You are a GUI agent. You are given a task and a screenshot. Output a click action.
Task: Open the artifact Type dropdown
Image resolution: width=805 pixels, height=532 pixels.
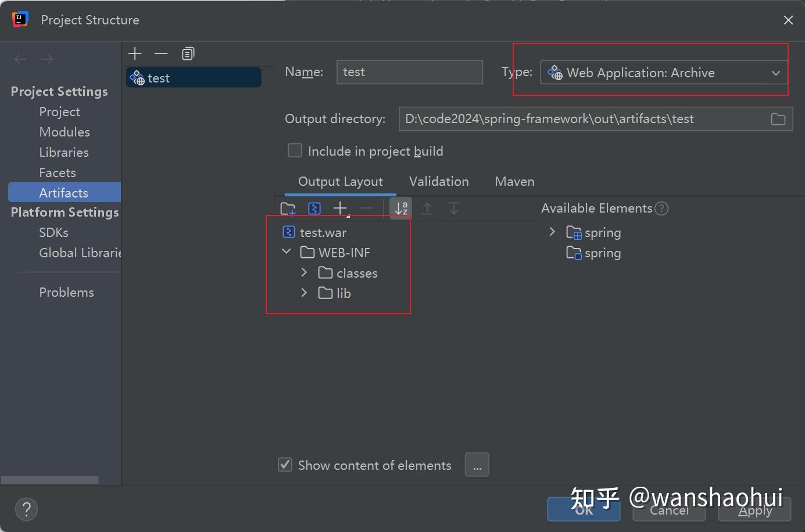click(775, 73)
